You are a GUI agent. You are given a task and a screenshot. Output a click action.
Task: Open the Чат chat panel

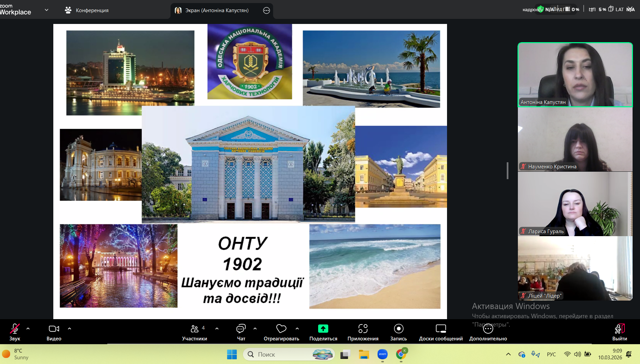coord(241,332)
